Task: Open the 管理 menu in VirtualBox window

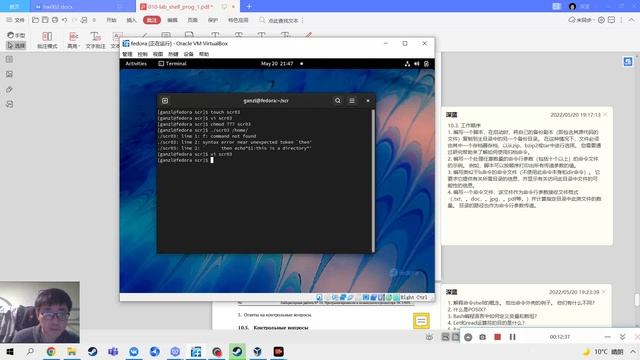Action: pos(127,54)
